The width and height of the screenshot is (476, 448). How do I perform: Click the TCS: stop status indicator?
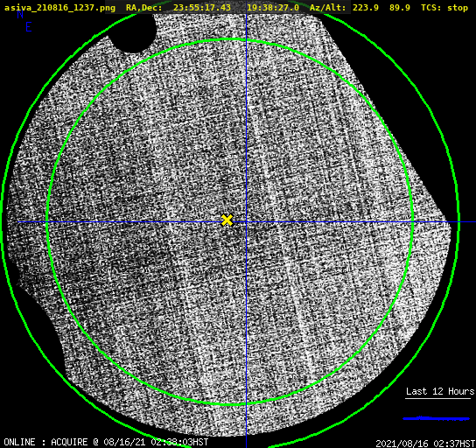tap(444, 8)
